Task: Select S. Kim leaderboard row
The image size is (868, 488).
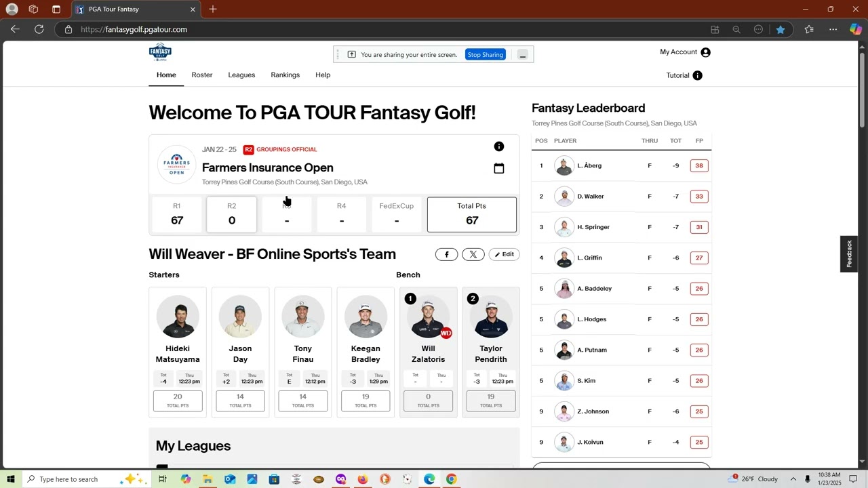Action: pyautogui.click(x=621, y=381)
